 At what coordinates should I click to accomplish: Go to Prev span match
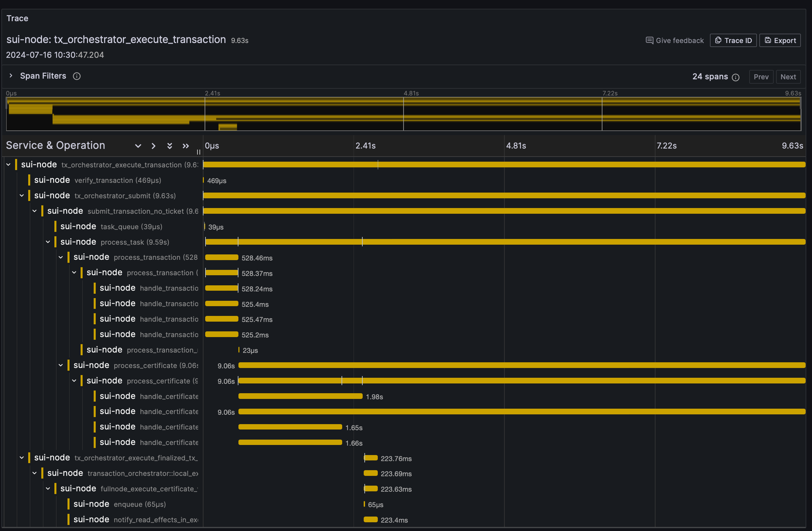click(x=761, y=77)
